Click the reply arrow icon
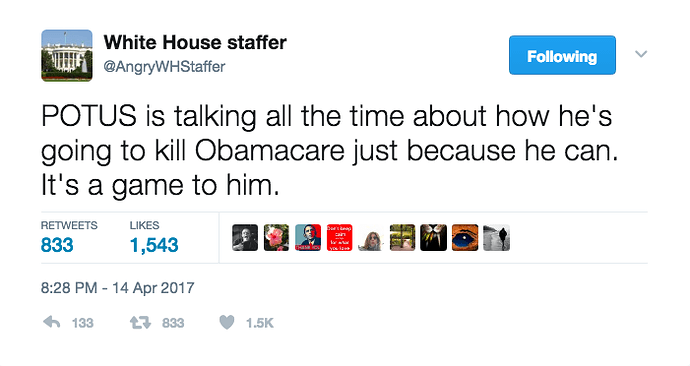Viewport: 690px width, 366px height. coord(52,323)
